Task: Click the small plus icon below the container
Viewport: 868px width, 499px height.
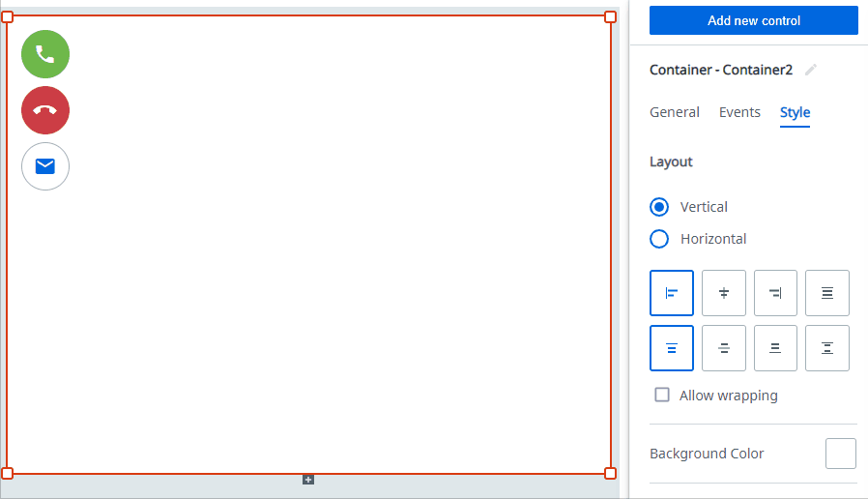Action: [308, 480]
